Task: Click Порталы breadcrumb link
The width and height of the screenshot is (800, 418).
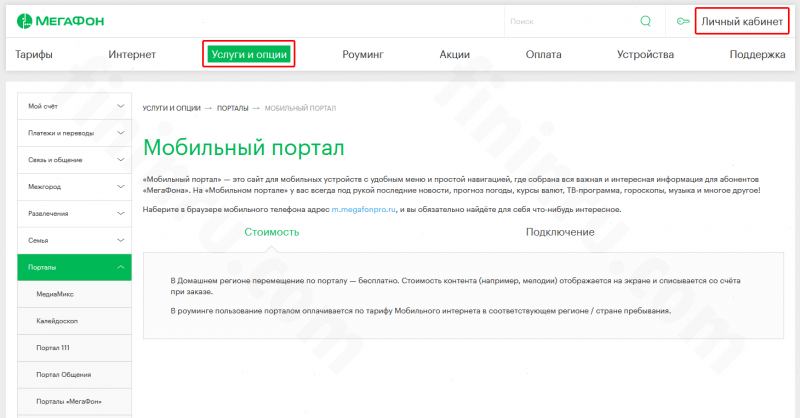Action: 233,108
